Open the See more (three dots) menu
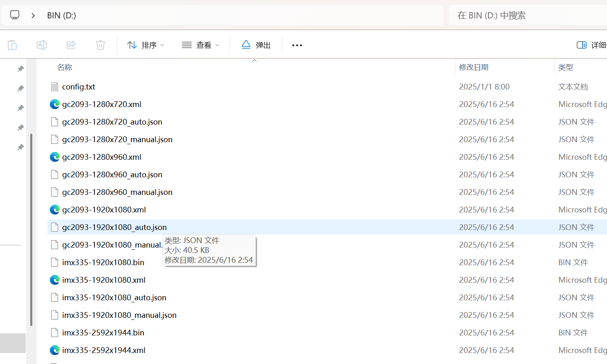 pyautogui.click(x=297, y=45)
